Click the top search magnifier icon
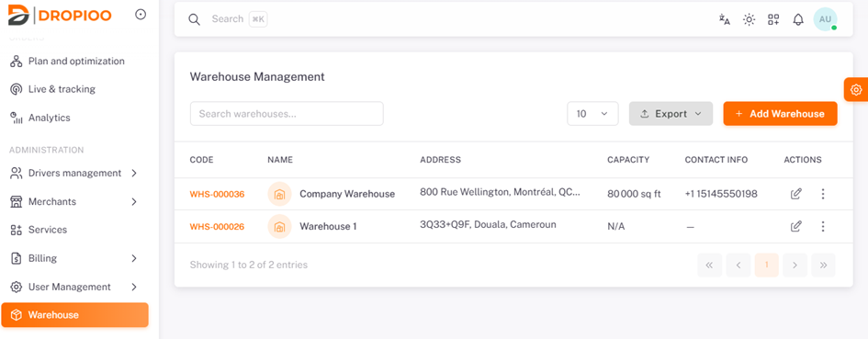 (x=194, y=19)
